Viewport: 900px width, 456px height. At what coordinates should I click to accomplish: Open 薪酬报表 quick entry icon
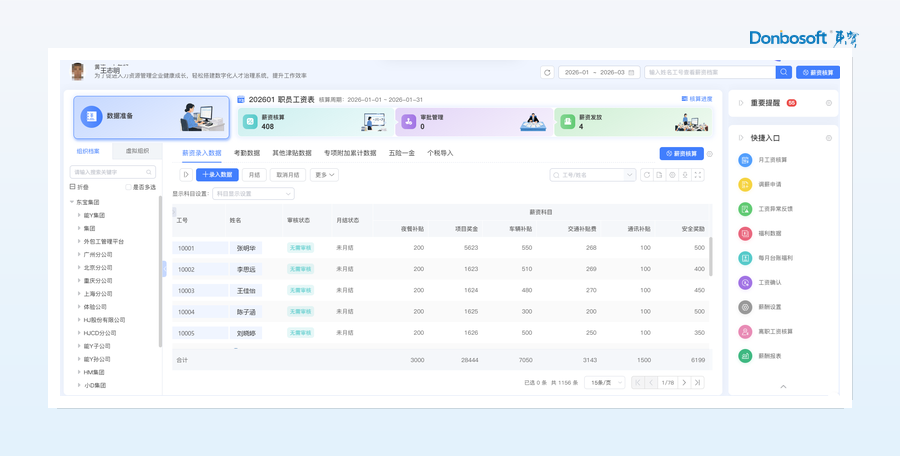[745, 356]
